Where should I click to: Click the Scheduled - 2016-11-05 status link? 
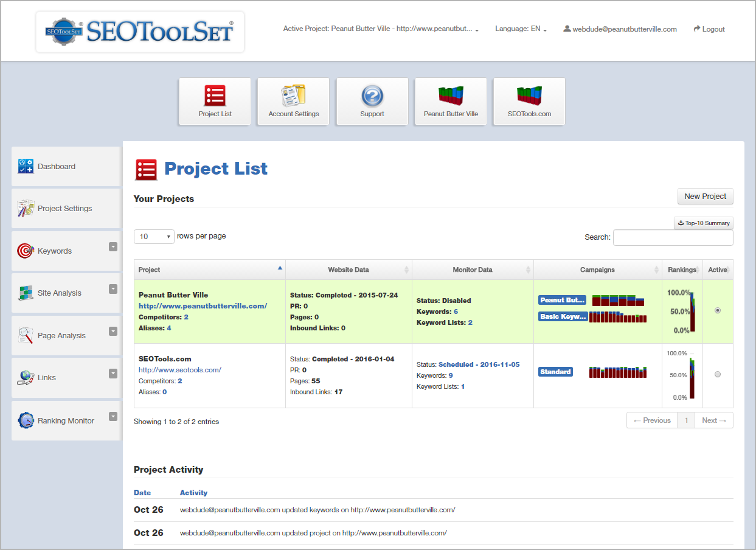point(479,364)
